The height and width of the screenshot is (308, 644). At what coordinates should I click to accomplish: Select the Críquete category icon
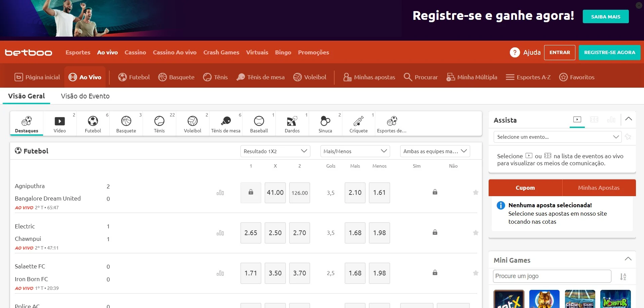pyautogui.click(x=358, y=124)
